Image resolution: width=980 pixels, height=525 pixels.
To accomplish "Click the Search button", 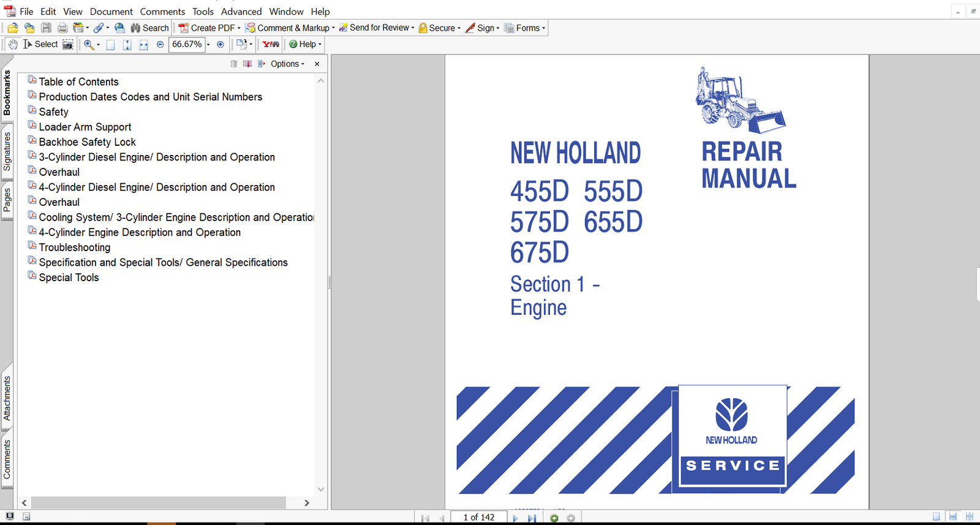I will 149,28.
